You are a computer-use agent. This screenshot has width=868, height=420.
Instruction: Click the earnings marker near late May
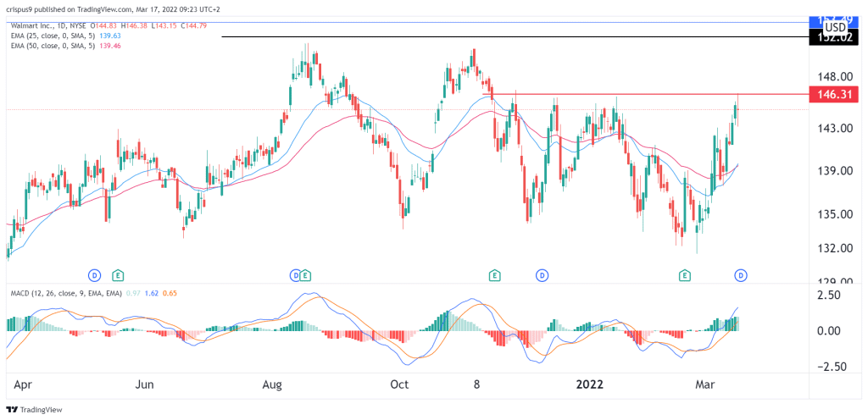tap(117, 274)
